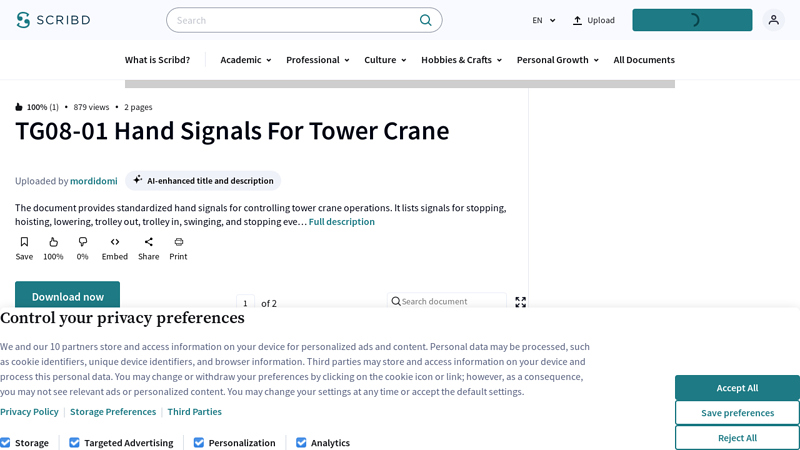Viewport: 800px width, 450px height.
Task: Click Accept All cookies button
Action: pyautogui.click(x=737, y=388)
